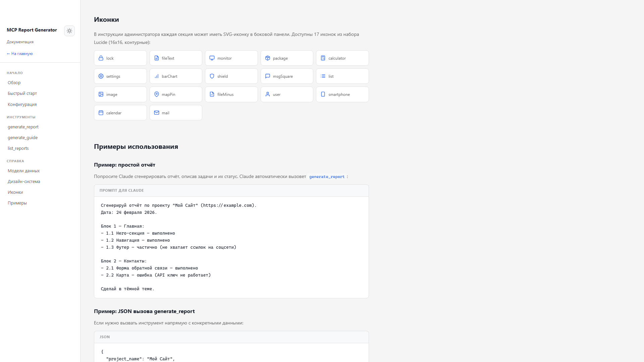644x362 pixels.
Task: Select 'Дизайн-система' in the sidebar
Action: click(24, 182)
